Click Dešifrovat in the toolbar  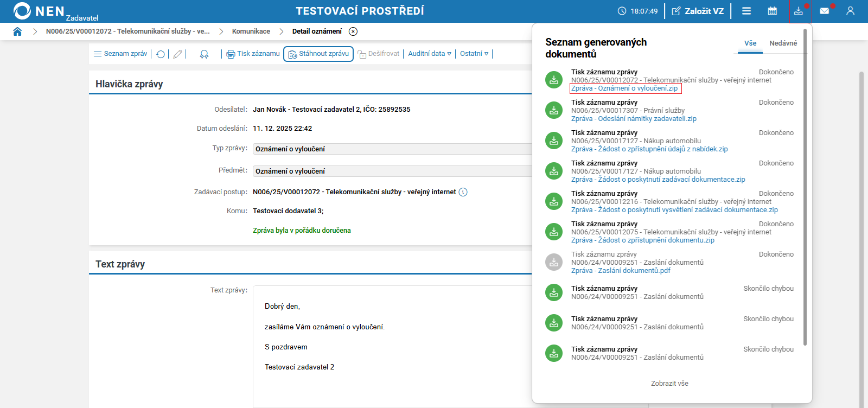[x=379, y=54]
